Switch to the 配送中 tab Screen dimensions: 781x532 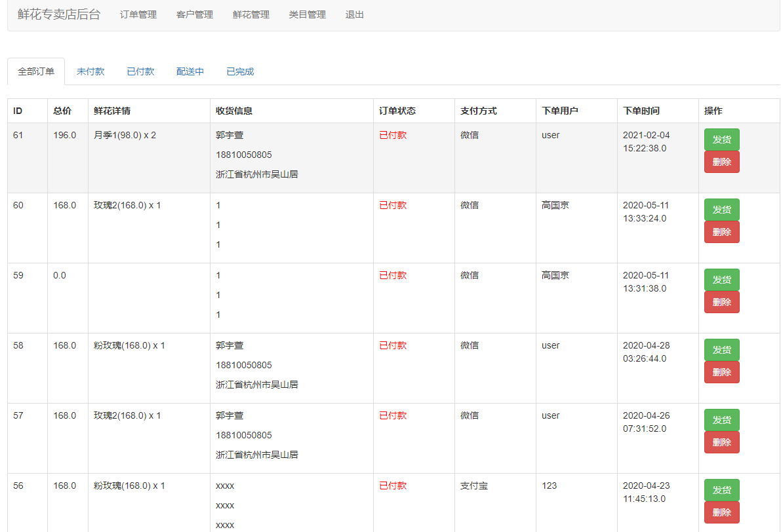point(190,71)
